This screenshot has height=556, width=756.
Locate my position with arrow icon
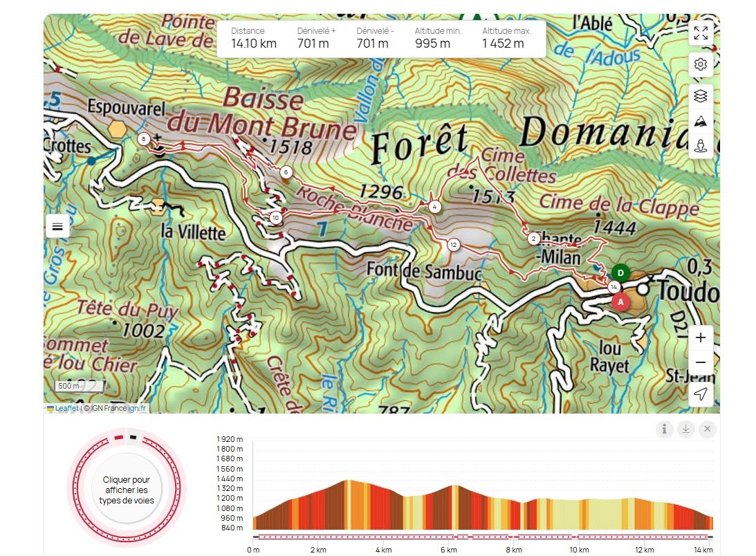coord(701,394)
